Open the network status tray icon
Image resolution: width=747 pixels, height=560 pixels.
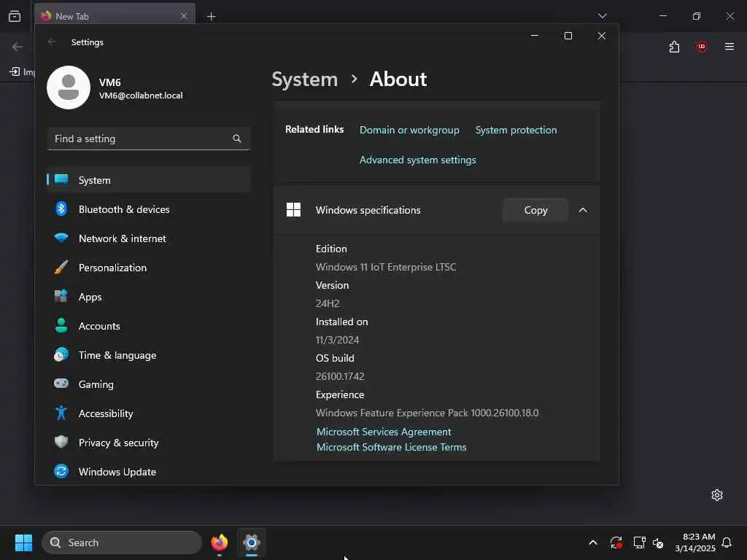point(639,542)
